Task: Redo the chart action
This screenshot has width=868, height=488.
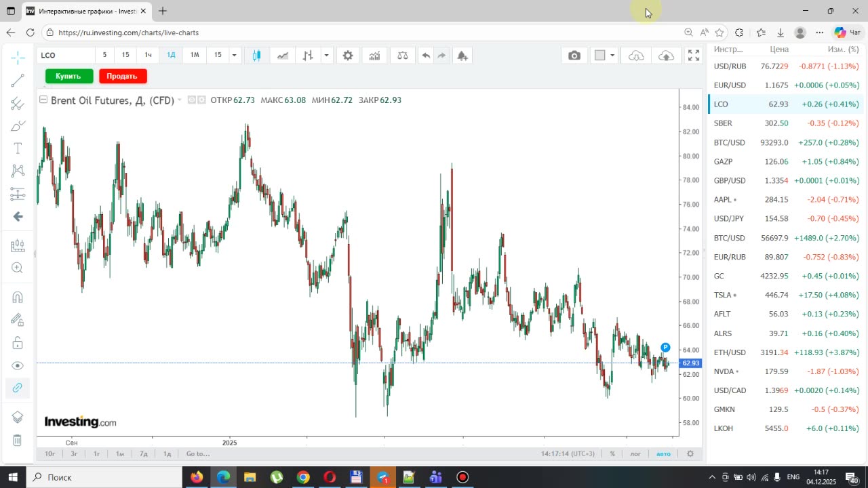Action: (x=441, y=56)
